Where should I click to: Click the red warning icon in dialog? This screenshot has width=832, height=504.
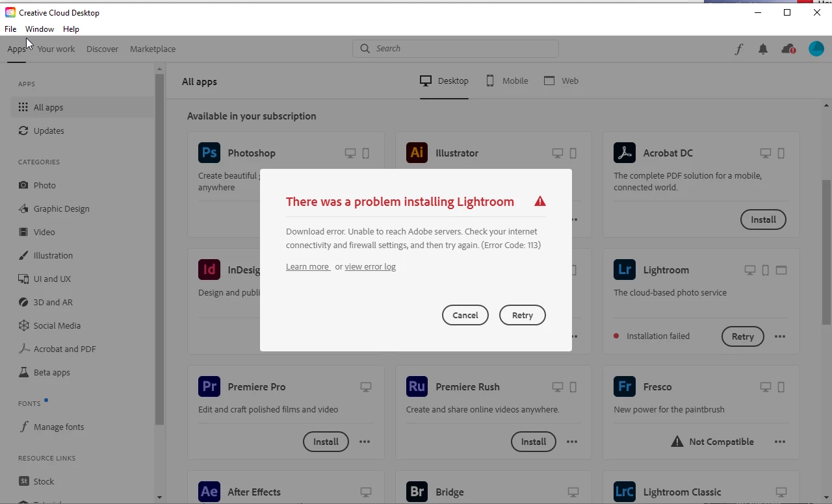(x=540, y=201)
